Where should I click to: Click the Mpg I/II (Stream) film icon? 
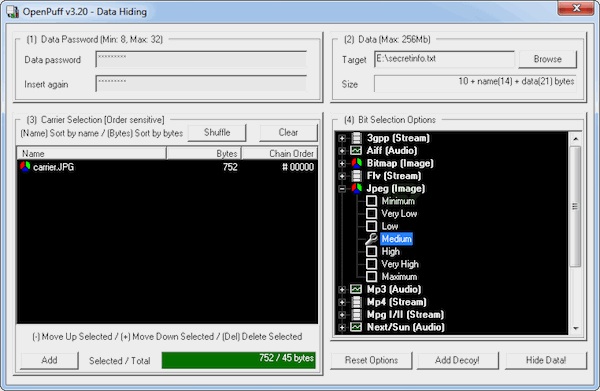(x=356, y=314)
